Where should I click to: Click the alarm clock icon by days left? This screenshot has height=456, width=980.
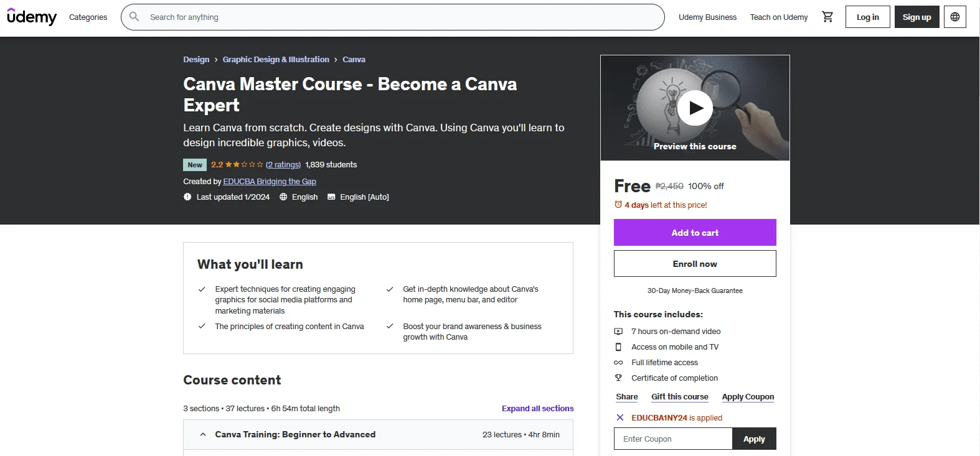[618, 205]
